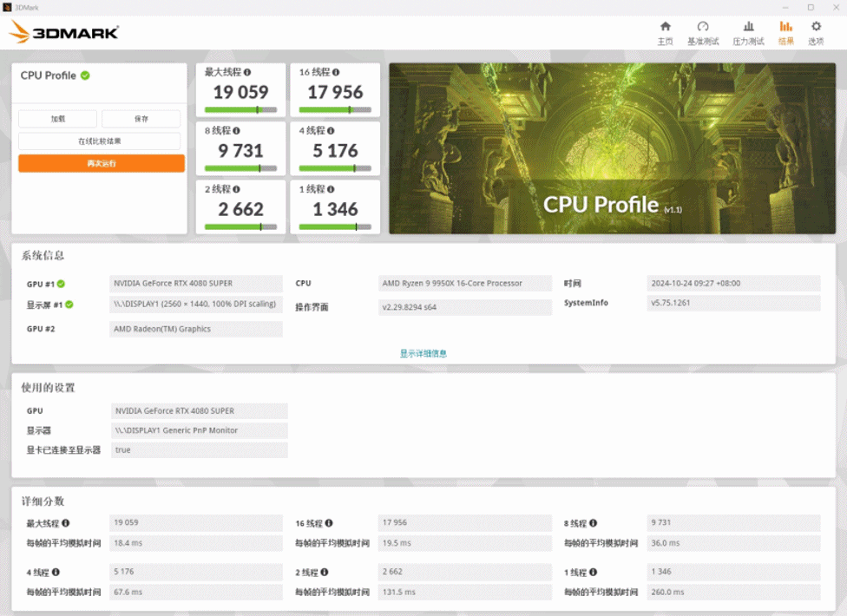
Task: Click info icon beside 8 线程 score card
Action: pyautogui.click(x=236, y=131)
